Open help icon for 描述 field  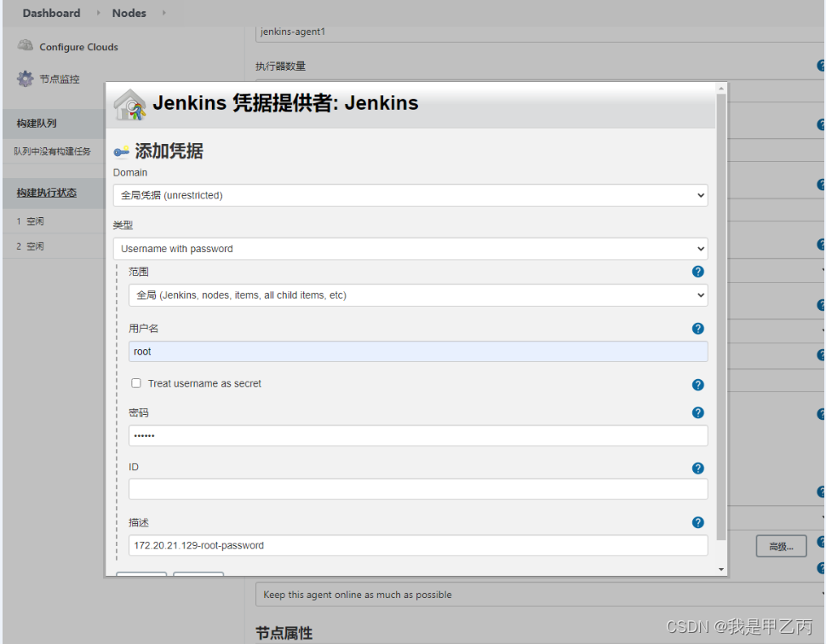(x=697, y=522)
